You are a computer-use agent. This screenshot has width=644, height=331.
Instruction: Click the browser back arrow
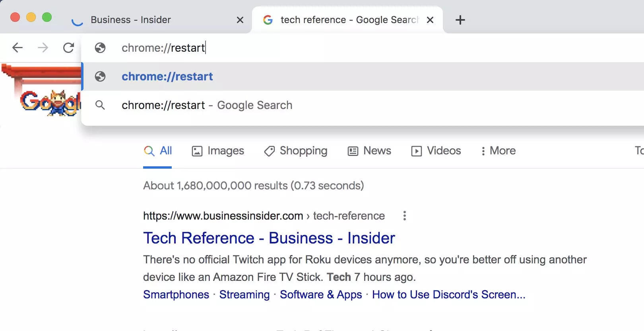(17, 48)
